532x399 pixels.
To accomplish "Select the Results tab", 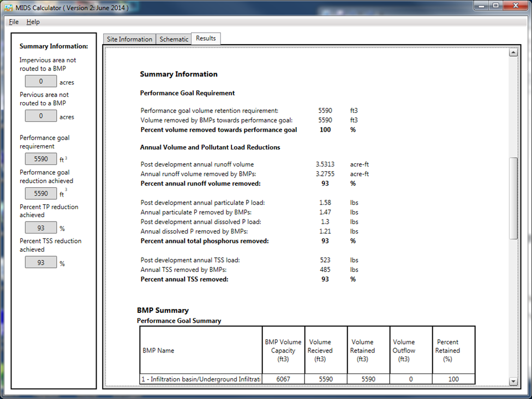I will (206, 38).
